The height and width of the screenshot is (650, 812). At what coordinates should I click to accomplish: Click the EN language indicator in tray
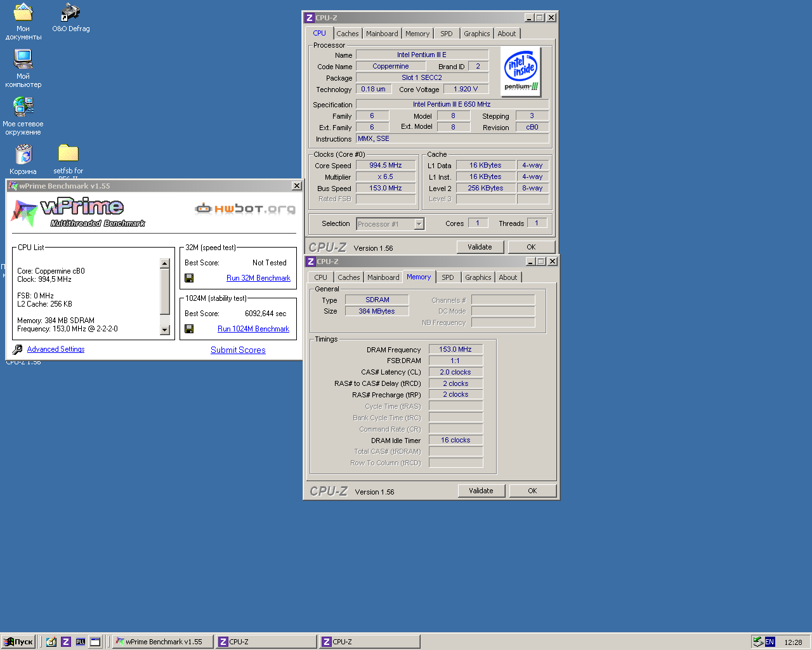[769, 642]
